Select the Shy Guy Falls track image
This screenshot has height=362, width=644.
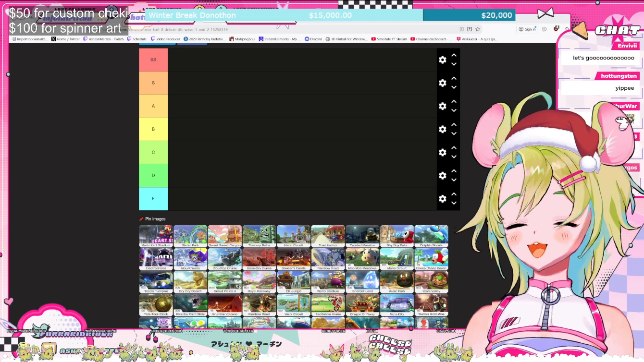(x=397, y=236)
